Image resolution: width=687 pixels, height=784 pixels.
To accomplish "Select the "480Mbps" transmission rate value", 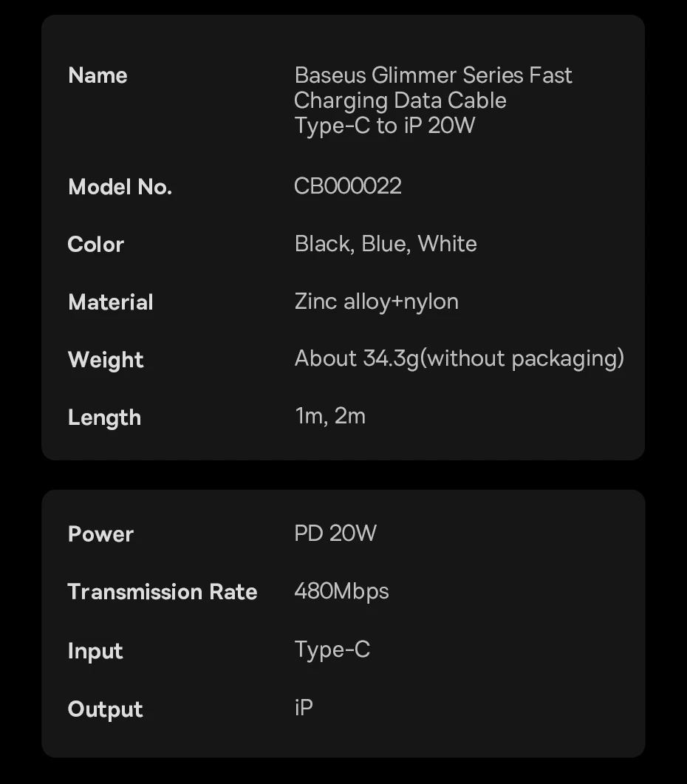I will tap(341, 591).
